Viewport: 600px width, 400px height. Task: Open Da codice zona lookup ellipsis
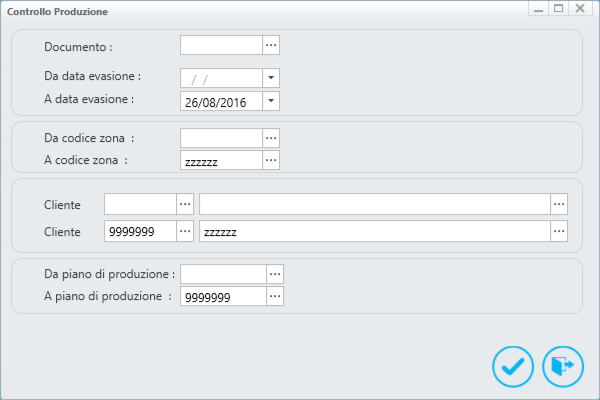(x=271, y=138)
